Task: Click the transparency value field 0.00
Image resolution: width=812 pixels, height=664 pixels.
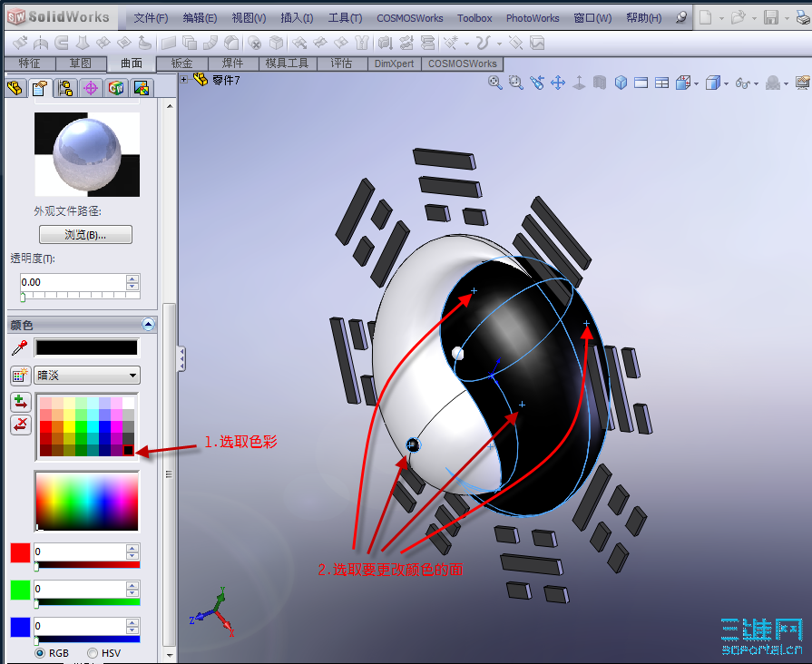Action: [73, 282]
